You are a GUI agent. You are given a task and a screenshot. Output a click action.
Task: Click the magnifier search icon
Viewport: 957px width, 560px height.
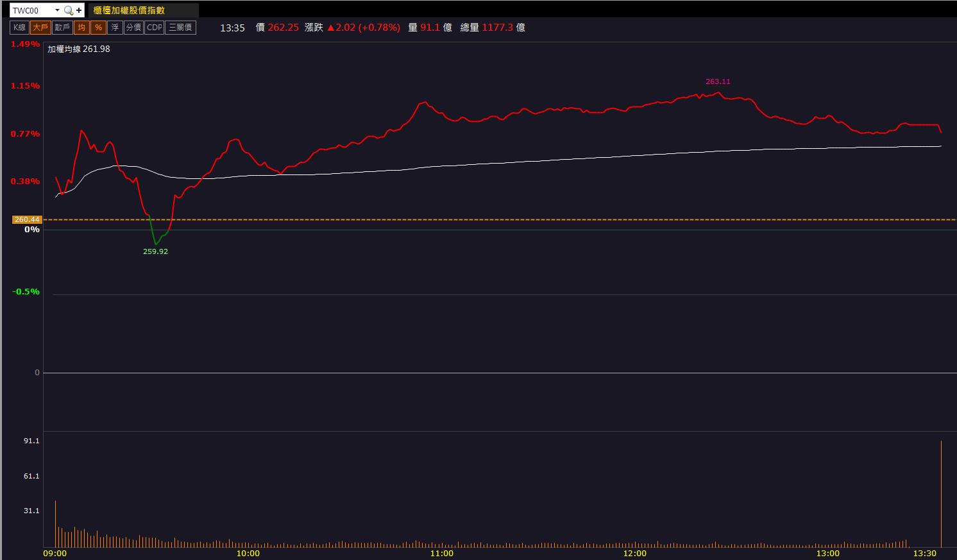coord(68,10)
